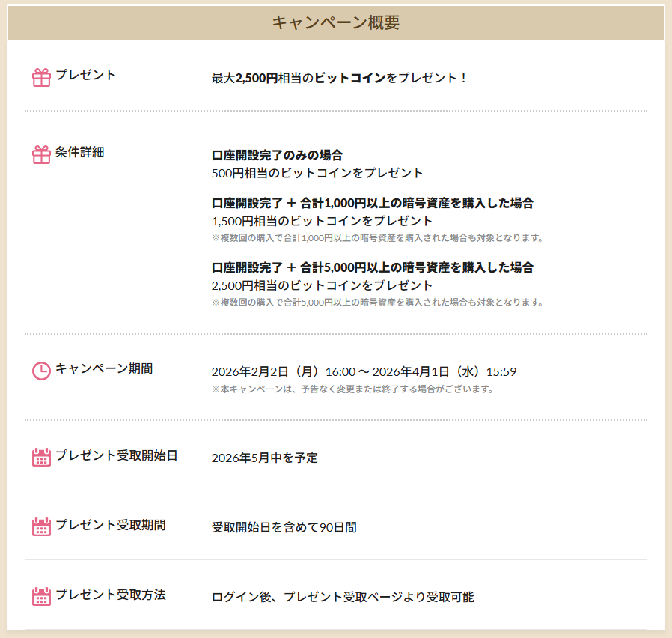
Task: Select the プレゼント受取方法 label text
Action: [110, 595]
